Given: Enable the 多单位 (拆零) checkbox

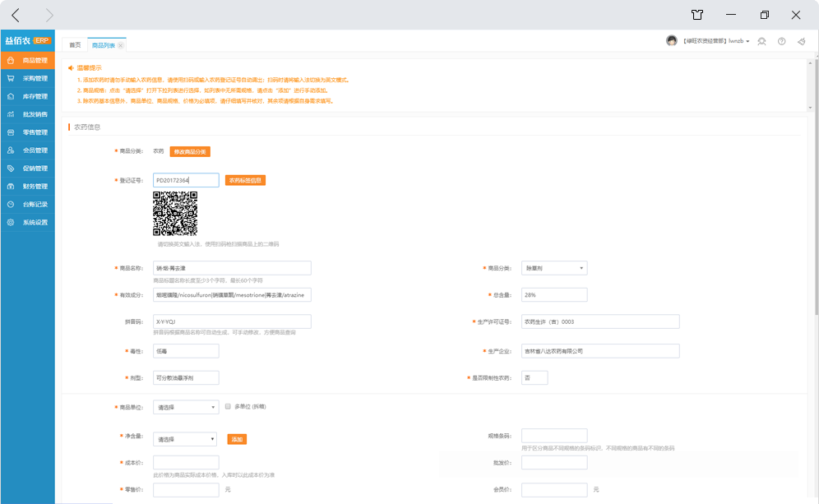Looking at the screenshot, I should (x=228, y=406).
